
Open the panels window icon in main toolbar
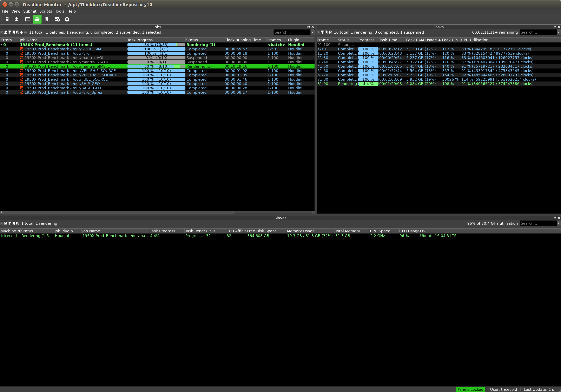[28, 19]
